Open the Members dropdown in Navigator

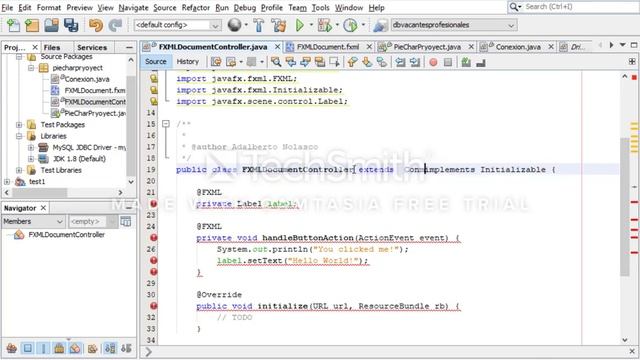[x=33, y=221]
